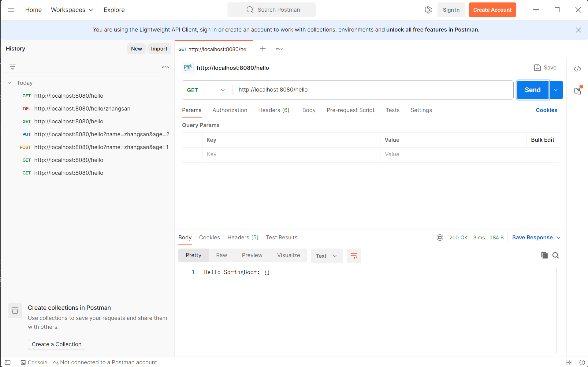The image size is (588, 367).
Task: Select the Raw response view
Action: point(221,255)
